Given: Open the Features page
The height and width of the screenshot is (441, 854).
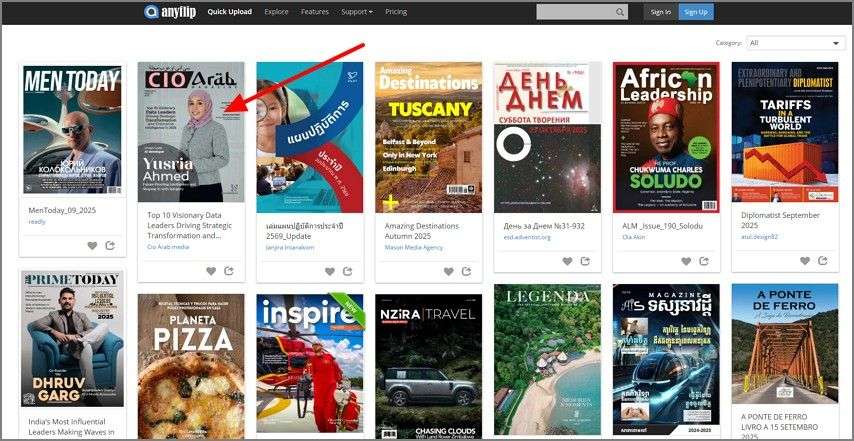Looking at the screenshot, I should [315, 11].
